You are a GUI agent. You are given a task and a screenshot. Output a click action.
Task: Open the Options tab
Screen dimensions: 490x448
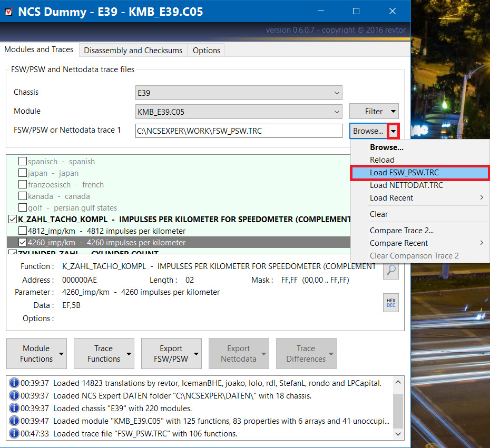[206, 50]
